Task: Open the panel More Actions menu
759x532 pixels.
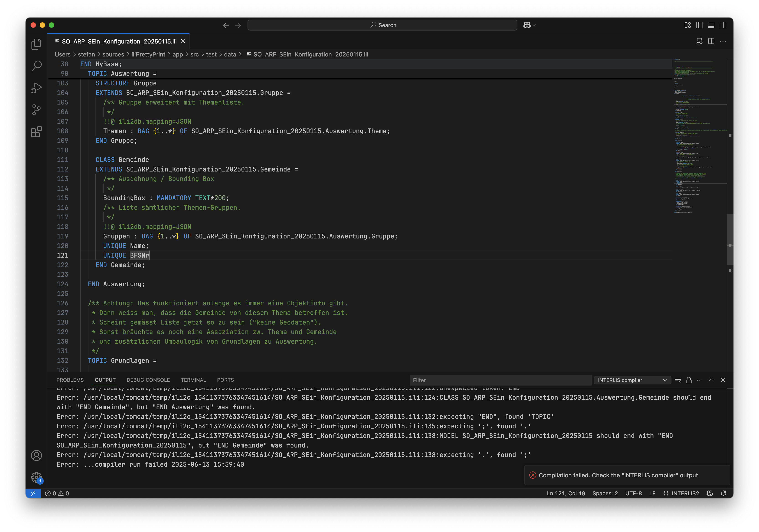Action: [x=700, y=380]
